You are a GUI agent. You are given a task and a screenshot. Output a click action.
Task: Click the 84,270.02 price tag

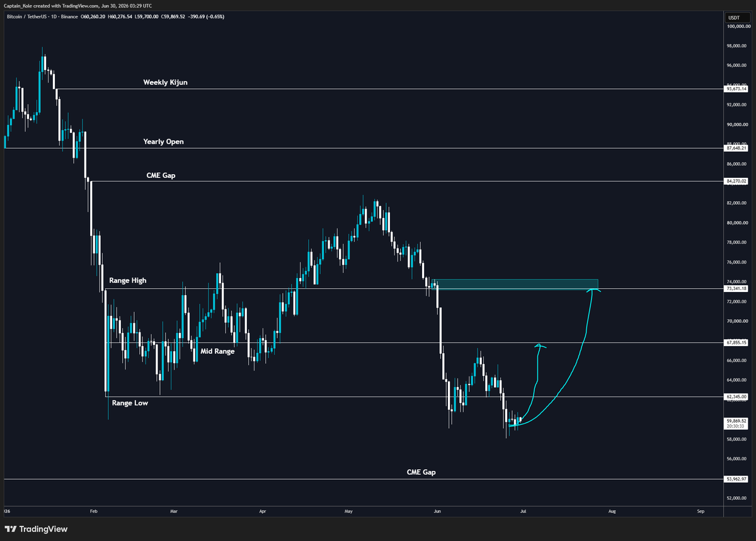pyautogui.click(x=736, y=182)
